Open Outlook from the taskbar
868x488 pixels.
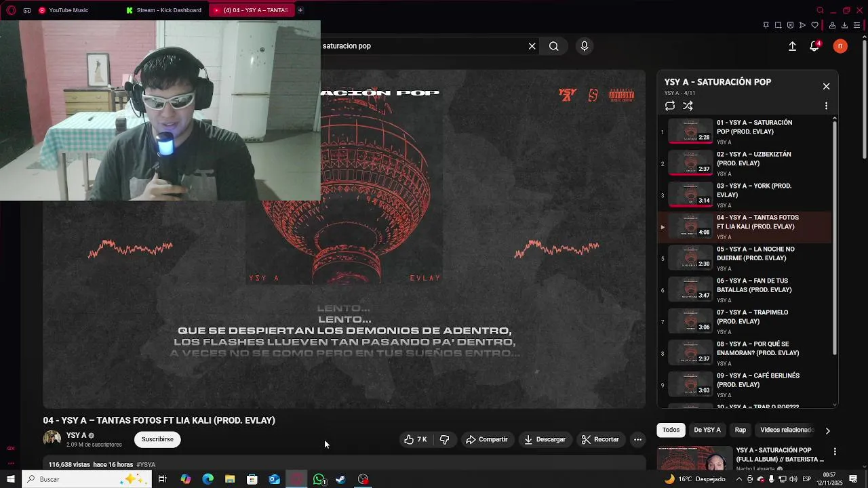click(274, 479)
